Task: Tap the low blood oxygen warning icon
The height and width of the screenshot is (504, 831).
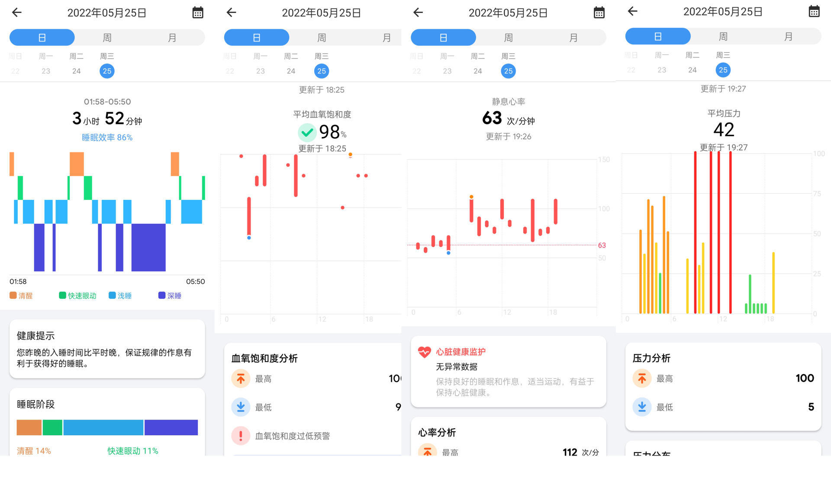Action: pyautogui.click(x=241, y=436)
